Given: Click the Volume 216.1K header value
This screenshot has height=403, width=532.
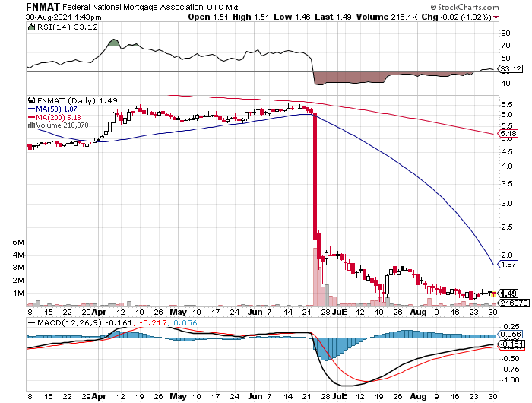Looking at the screenshot, I should click(387, 17).
